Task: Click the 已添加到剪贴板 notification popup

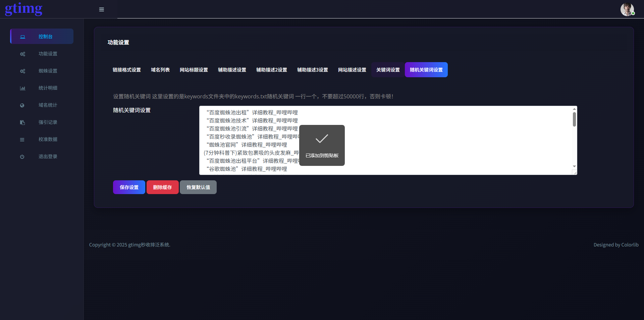Action: 322,145
